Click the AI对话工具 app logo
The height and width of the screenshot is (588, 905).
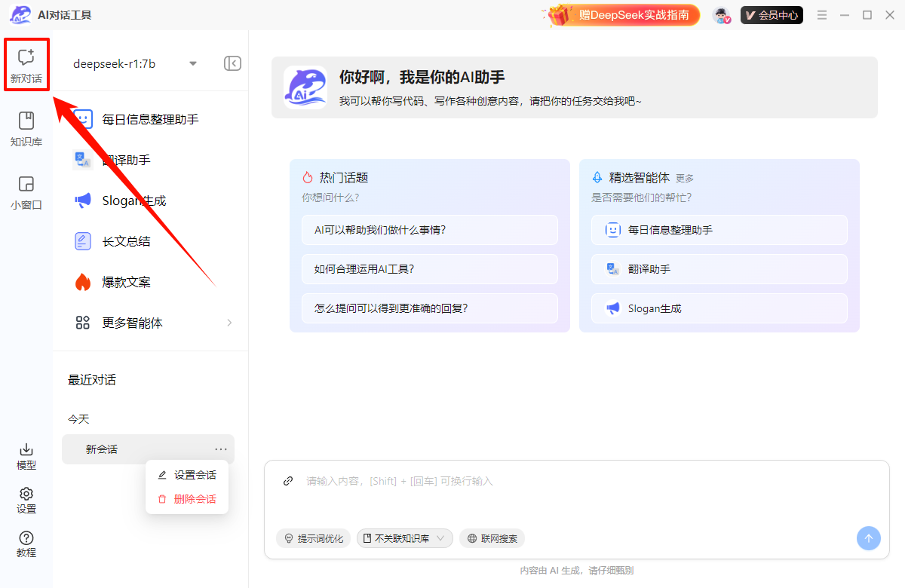[x=20, y=15]
